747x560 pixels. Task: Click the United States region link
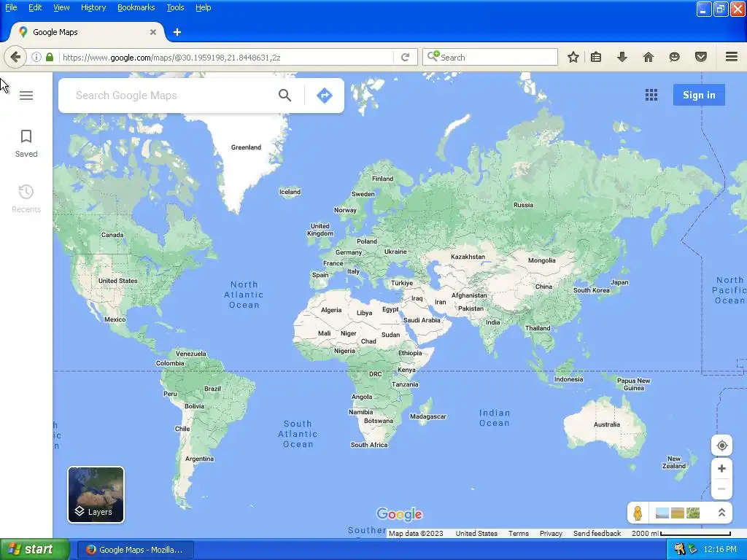point(476,533)
